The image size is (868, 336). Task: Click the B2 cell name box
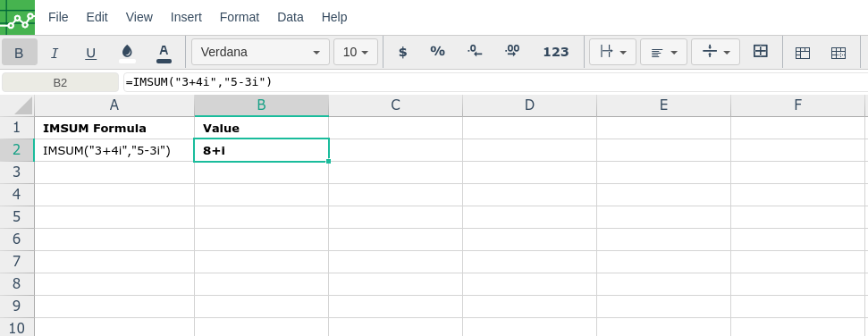pos(60,82)
